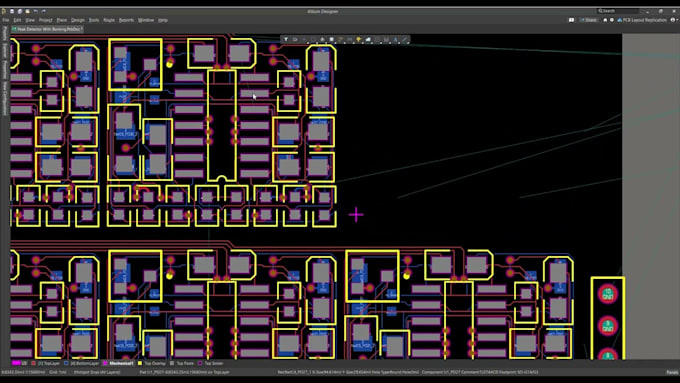680x383 pixels.
Task: Click the Save icon in quick access bar
Action: [x=12, y=11]
